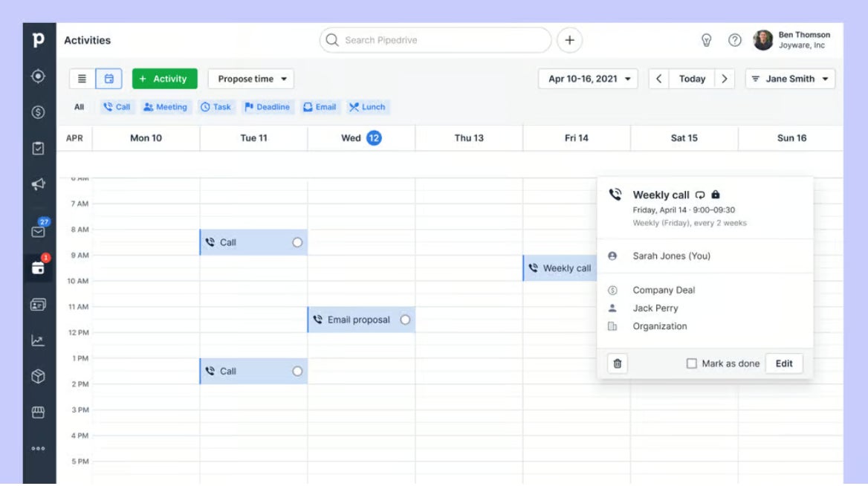
Task: Open Propose time dropdown
Action: 251,79
